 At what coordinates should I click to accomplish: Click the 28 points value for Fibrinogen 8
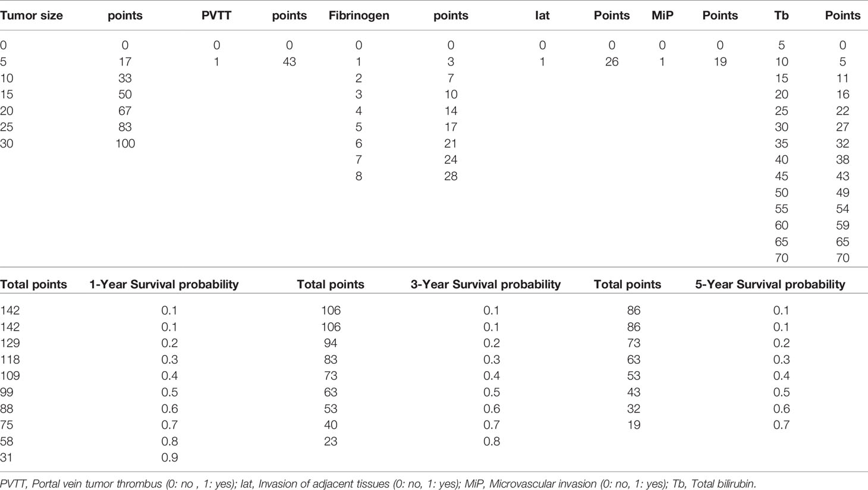tap(451, 177)
